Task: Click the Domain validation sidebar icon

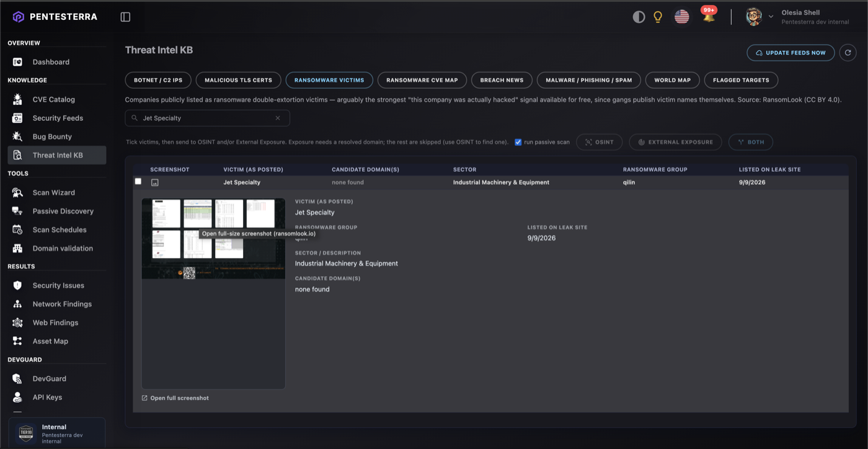Action: click(18, 248)
